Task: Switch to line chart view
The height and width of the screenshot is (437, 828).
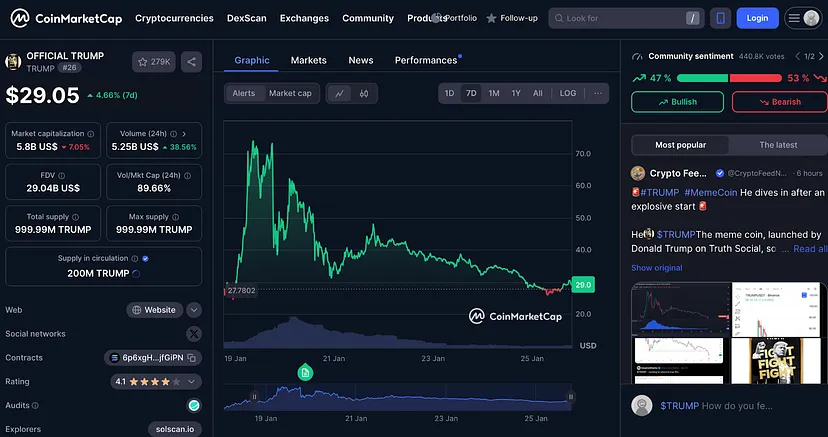Action: point(340,93)
